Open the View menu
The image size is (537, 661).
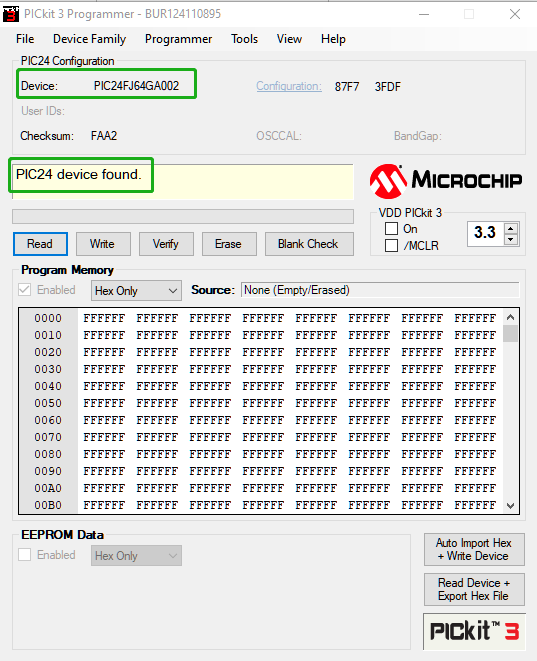(289, 39)
